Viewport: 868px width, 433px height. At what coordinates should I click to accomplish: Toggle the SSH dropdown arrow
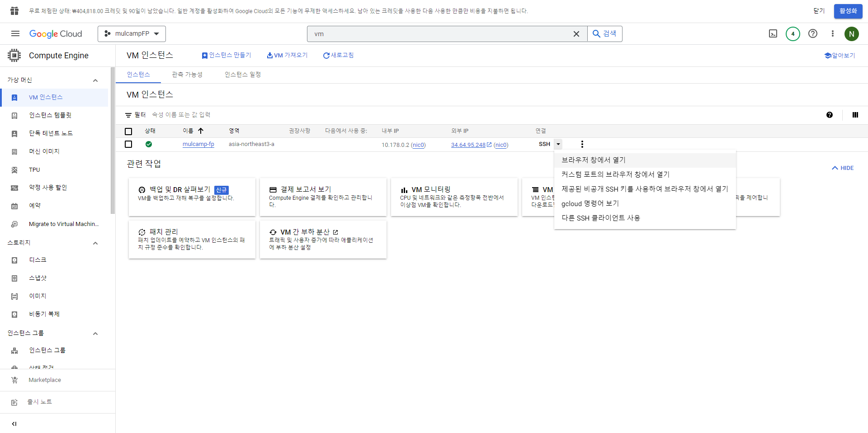[558, 144]
